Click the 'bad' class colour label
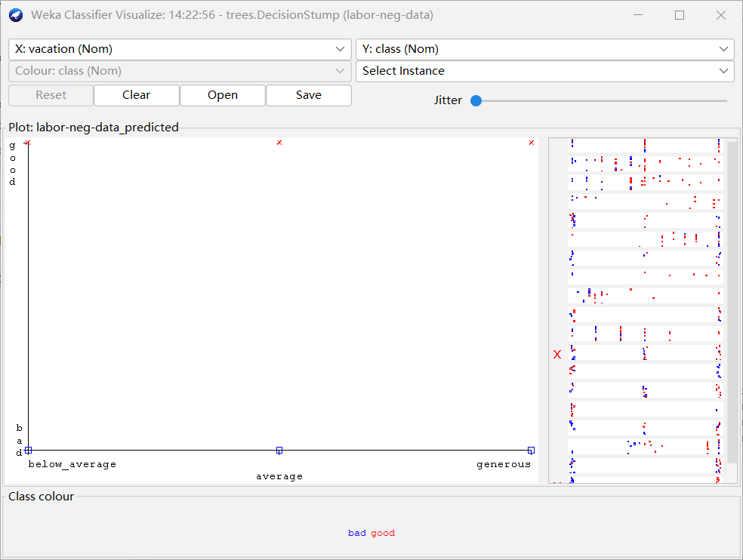The height and width of the screenshot is (560, 743). point(357,533)
